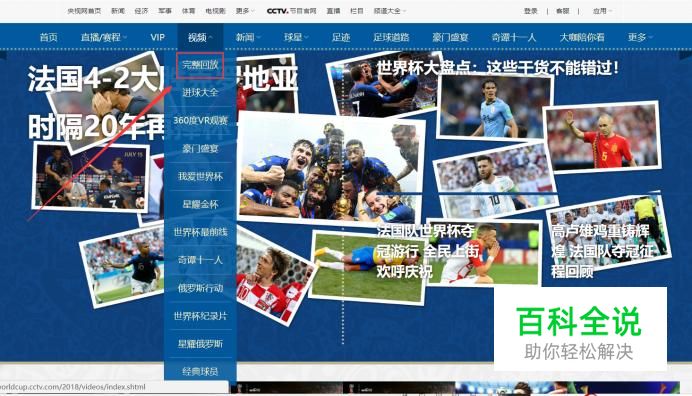Choose 星耀俄罗斯 in the dropdown
The width and height of the screenshot is (692, 396).
click(200, 343)
